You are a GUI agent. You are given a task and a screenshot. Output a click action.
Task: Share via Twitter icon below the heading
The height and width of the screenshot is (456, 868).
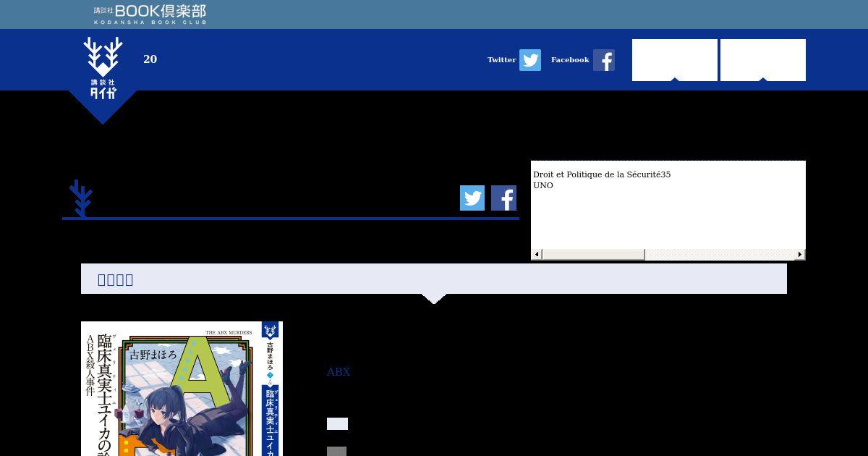pyautogui.click(x=472, y=198)
